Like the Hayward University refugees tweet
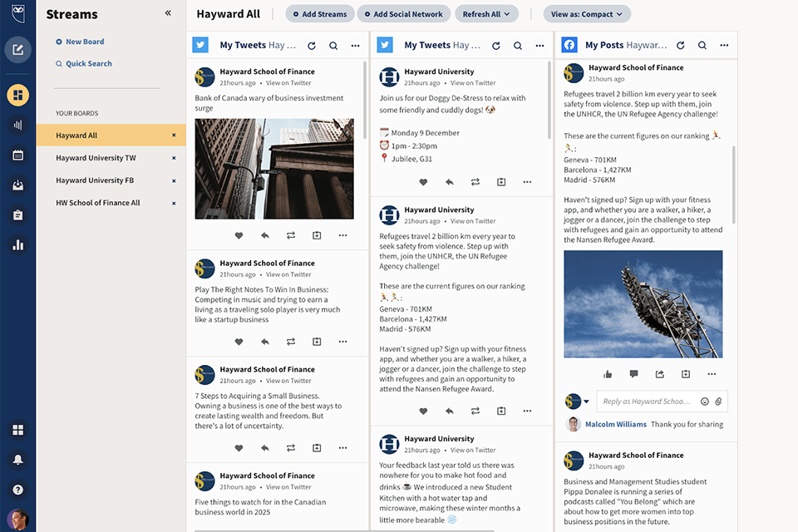798x532 pixels. [423, 411]
